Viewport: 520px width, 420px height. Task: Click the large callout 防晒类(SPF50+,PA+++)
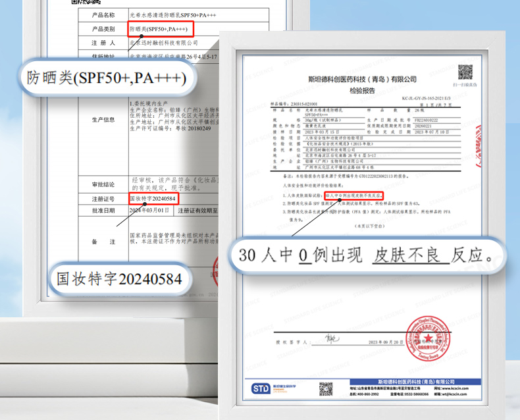coord(107,78)
